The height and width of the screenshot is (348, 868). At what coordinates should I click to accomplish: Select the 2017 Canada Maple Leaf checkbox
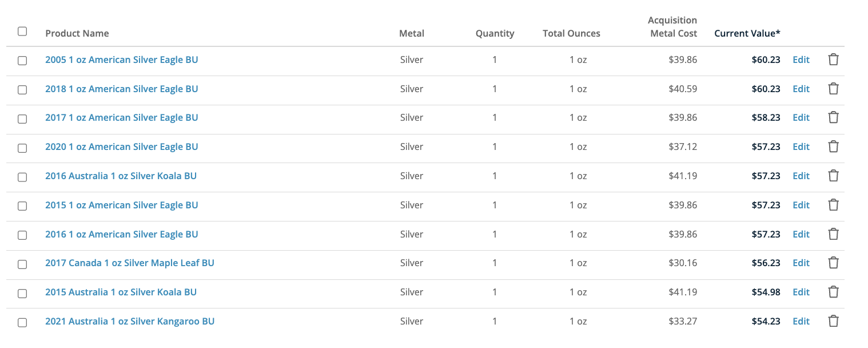point(22,264)
